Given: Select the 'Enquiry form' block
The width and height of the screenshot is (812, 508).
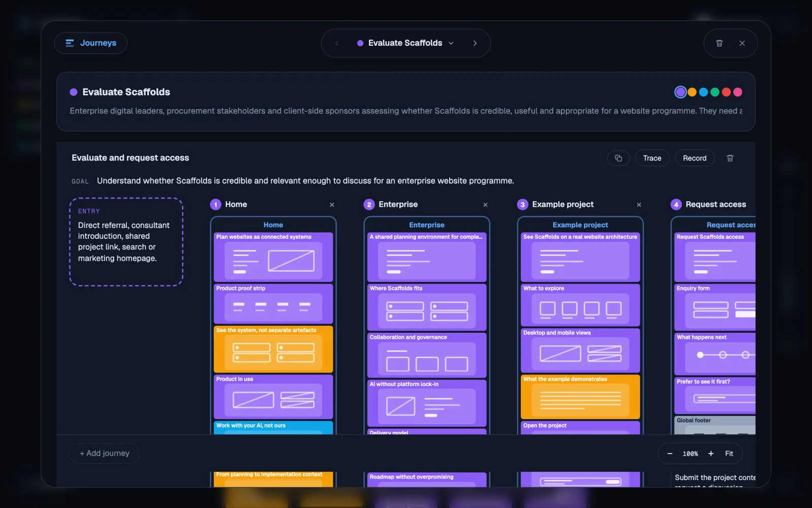Looking at the screenshot, I should [715, 307].
